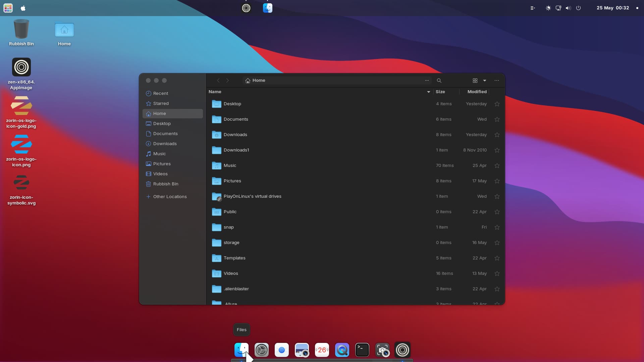Open the view options dropdown arrow
This screenshot has width=644, height=362.
tap(485, 80)
